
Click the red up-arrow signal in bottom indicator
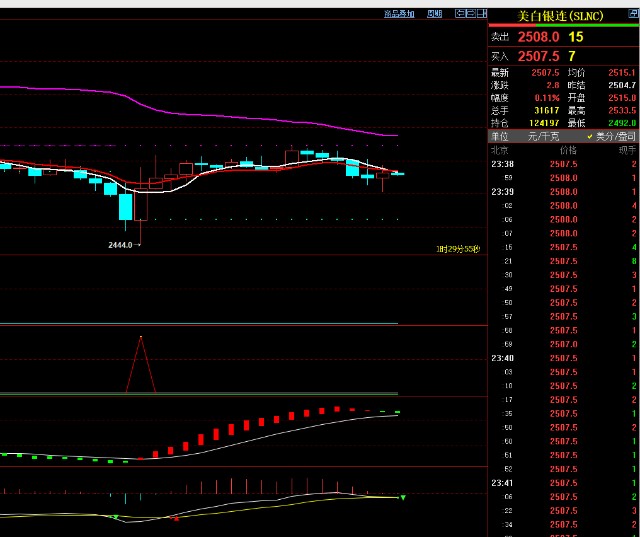[177, 519]
